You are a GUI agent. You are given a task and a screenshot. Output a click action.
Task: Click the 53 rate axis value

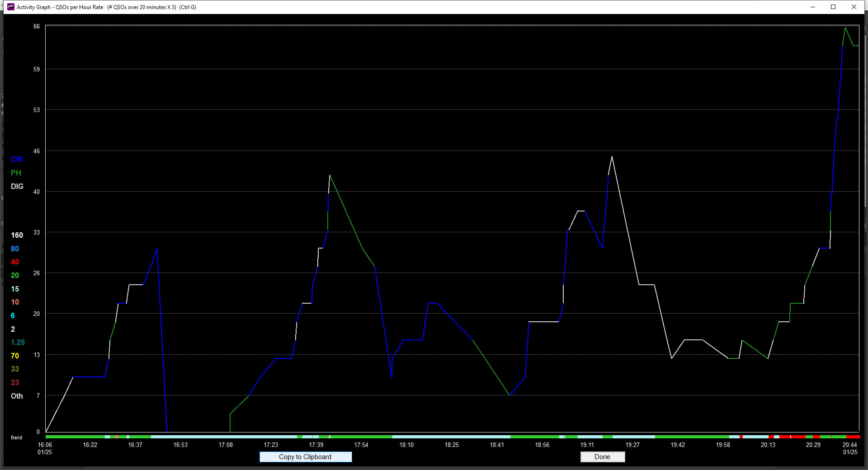[x=37, y=110]
